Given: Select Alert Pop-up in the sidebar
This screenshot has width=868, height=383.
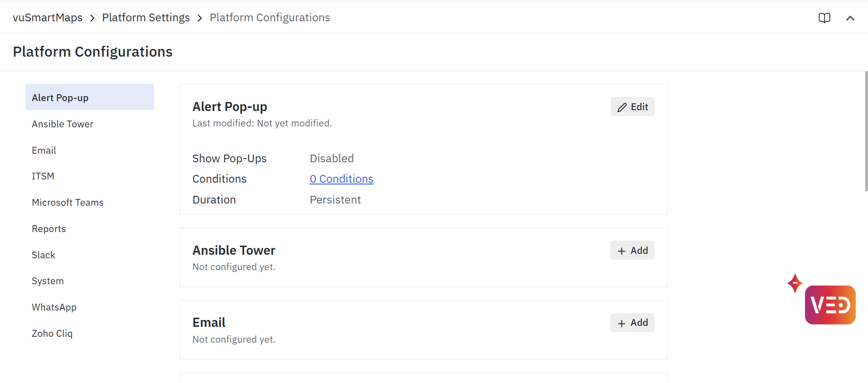Looking at the screenshot, I should (x=89, y=97).
